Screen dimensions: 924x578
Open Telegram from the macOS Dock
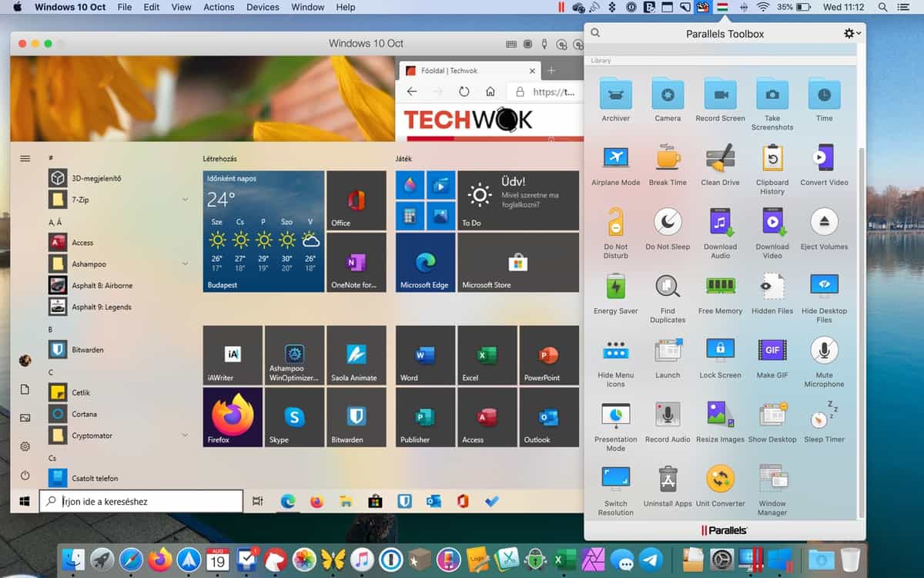[x=651, y=560]
